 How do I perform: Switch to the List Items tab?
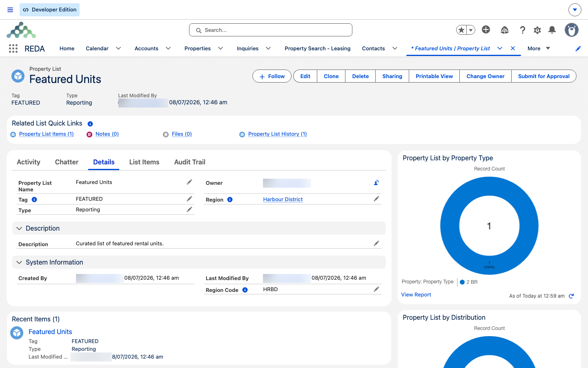point(144,162)
